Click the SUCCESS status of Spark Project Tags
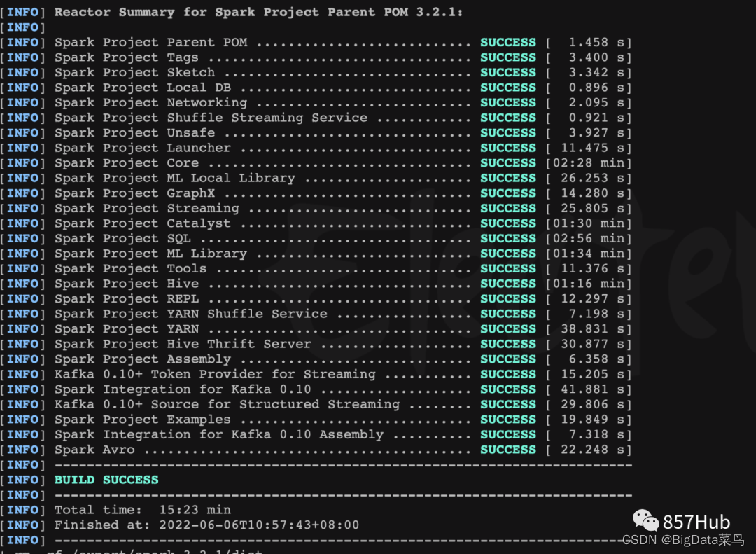Image resolution: width=756 pixels, height=554 pixels. [508, 57]
